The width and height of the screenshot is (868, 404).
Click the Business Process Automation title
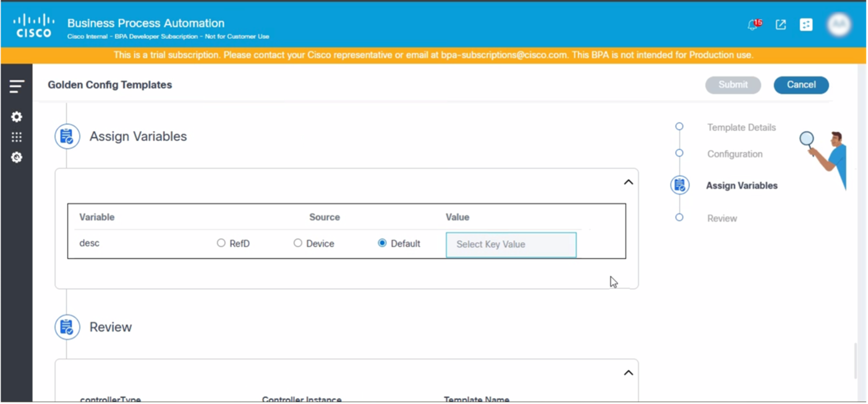click(146, 23)
